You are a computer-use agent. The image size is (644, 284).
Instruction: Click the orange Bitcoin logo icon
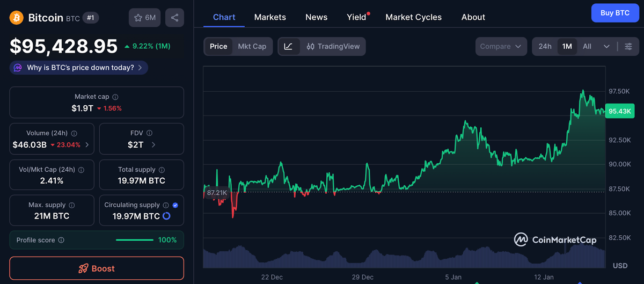[x=16, y=18]
